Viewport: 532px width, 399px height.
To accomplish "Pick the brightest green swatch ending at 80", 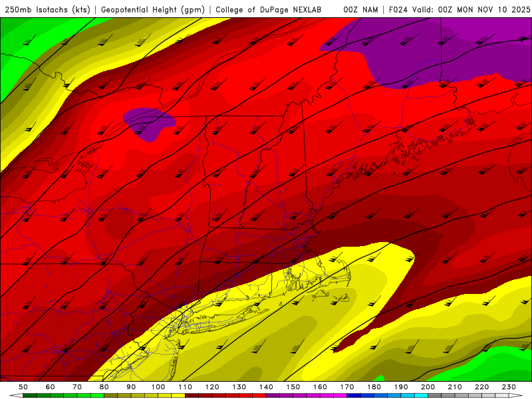I will point(97,396).
